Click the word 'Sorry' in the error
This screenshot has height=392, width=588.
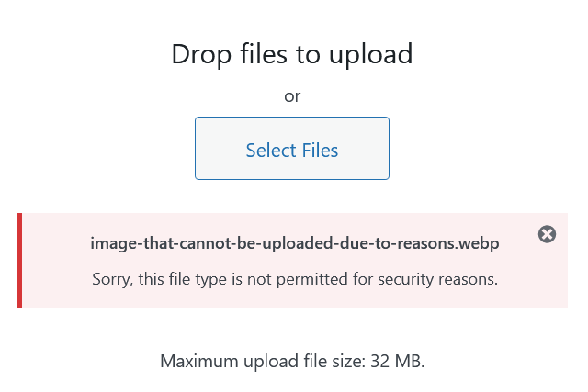coord(112,280)
